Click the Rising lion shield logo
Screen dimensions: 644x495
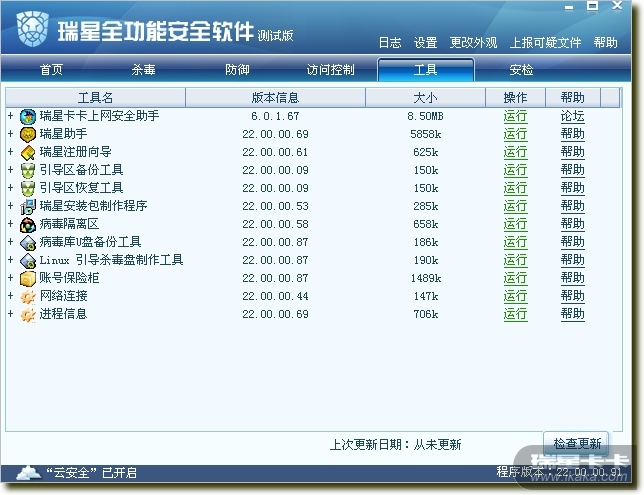pyautogui.click(x=32, y=28)
